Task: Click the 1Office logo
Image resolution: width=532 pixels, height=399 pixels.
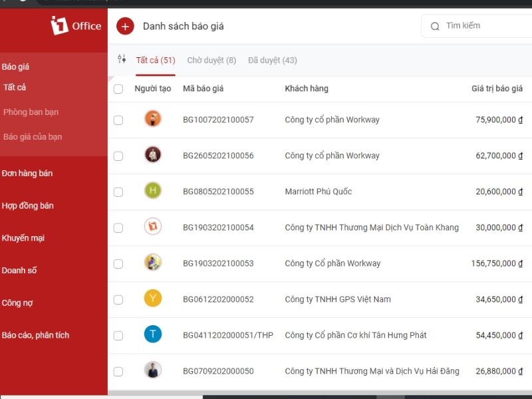Action: [76, 25]
